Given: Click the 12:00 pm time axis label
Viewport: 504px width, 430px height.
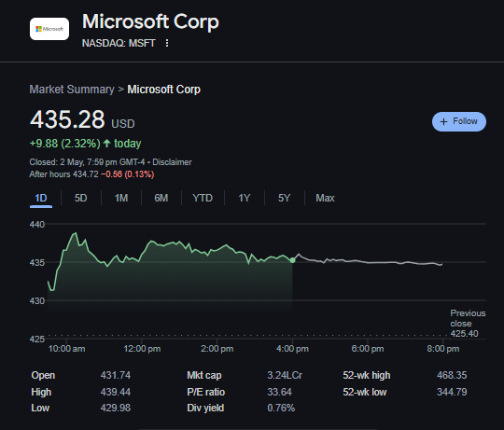Looking at the screenshot, I should 142,349.
